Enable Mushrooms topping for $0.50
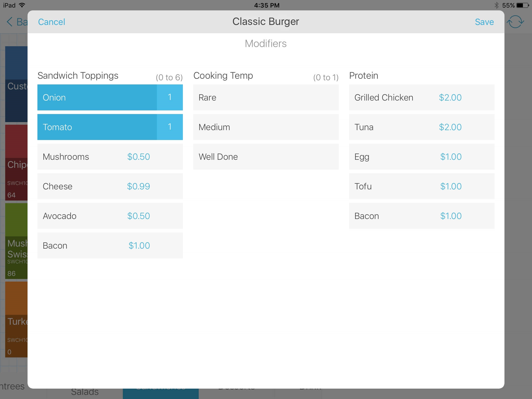The width and height of the screenshot is (532, 399). [x=110, y=156]
